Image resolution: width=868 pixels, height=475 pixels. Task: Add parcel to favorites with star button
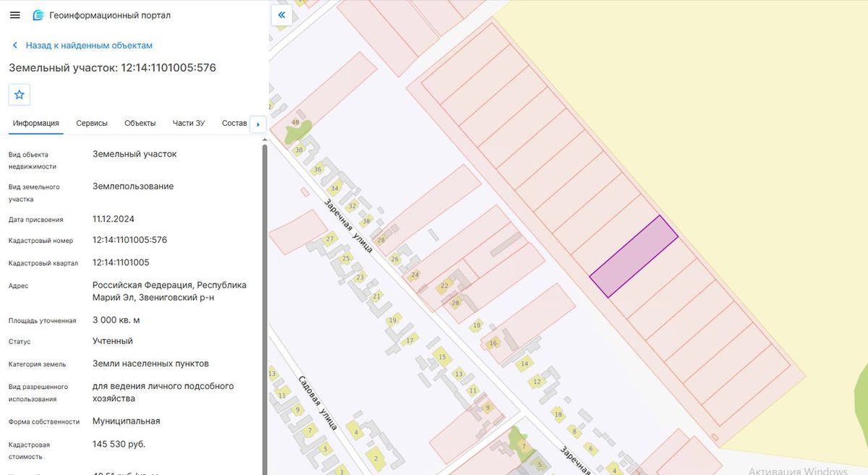click(20, 95)
